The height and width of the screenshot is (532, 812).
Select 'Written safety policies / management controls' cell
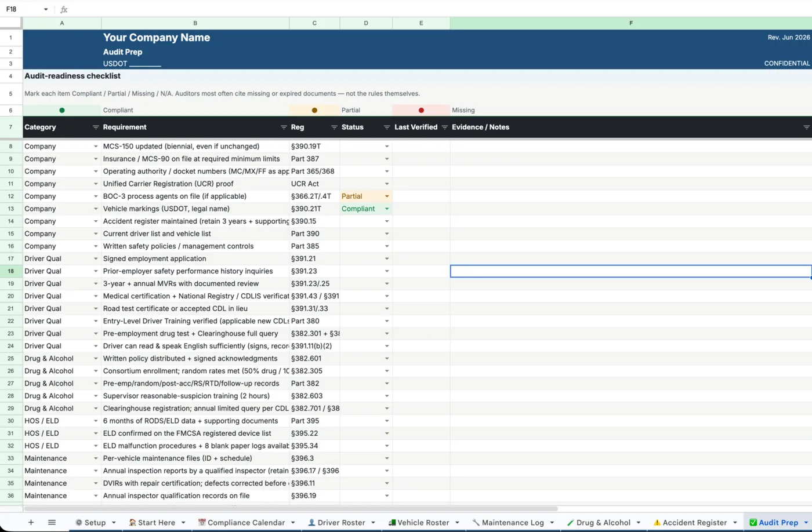pyautogui.click(x=195, y=246)
